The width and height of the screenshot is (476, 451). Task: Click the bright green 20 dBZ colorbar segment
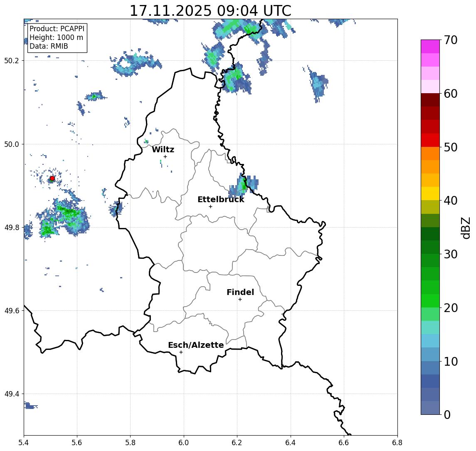(x=430, y=301)
